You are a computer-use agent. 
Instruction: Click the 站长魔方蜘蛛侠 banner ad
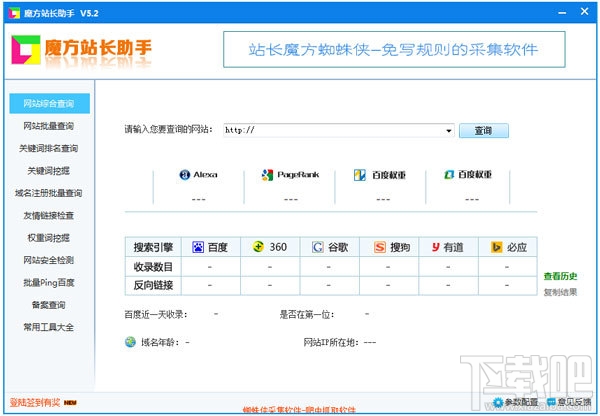tap(394, 49)
